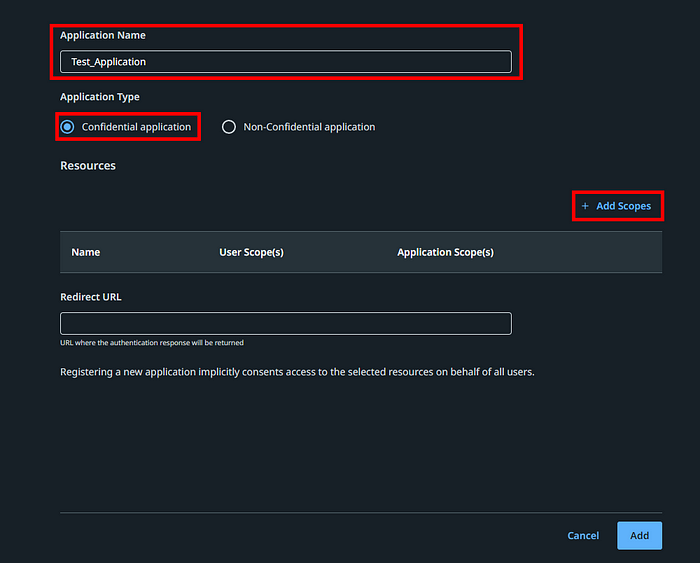Image resolution: width=700 pixels, height=563 pixels.
Task: Click the Resources section heading
Action: (88, 166)
